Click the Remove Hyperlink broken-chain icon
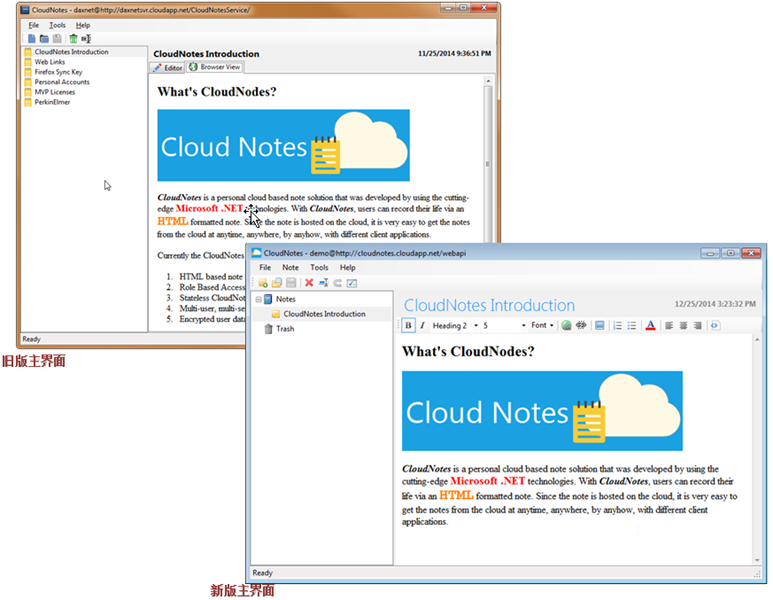The image size is (773, 600). (581, 325)
